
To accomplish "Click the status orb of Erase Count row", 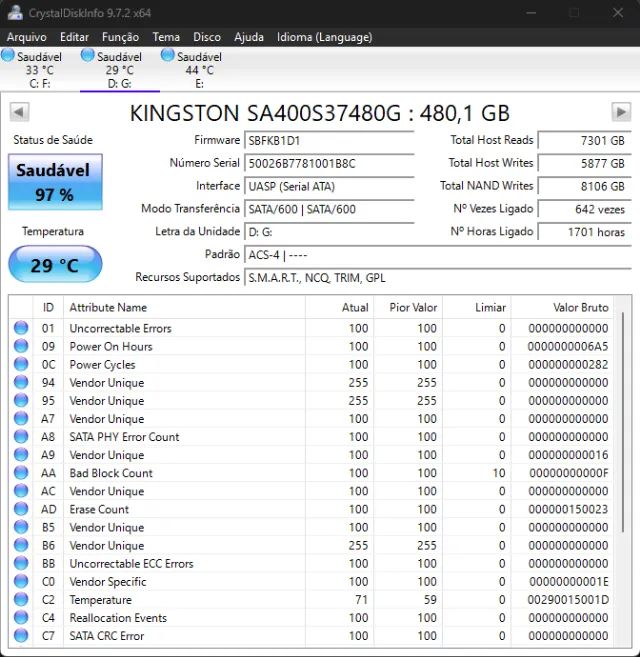I will click(21, 509).
